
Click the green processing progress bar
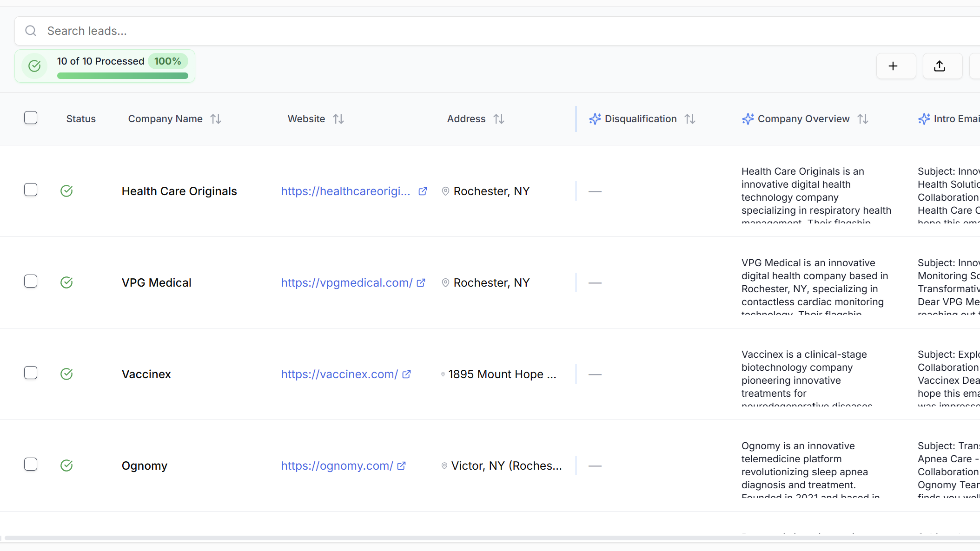tap(123, 76)
